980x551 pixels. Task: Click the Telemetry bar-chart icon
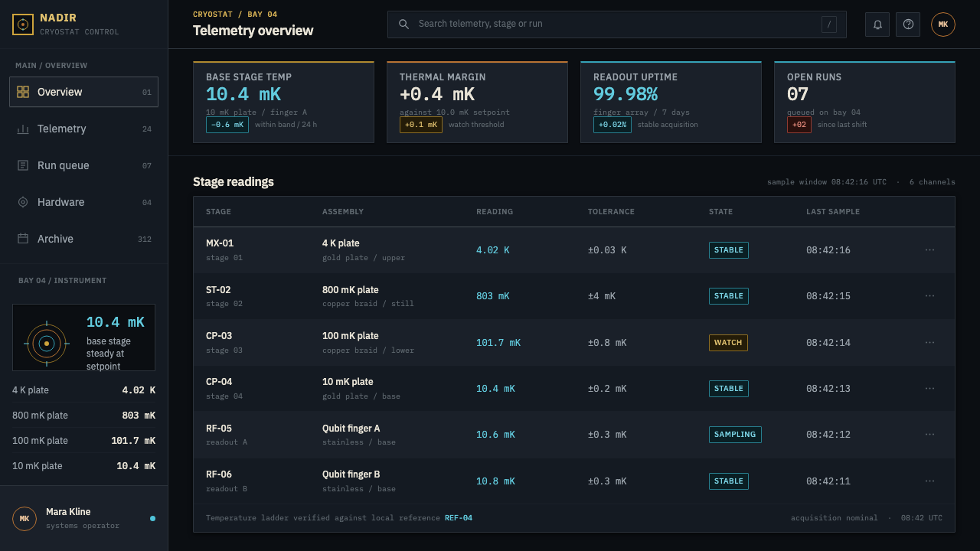click(23, 129)
